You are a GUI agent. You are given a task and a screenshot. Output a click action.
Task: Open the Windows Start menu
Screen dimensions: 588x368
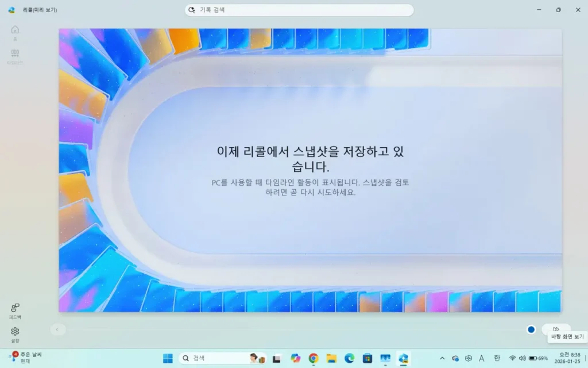[x=168, y=358]
